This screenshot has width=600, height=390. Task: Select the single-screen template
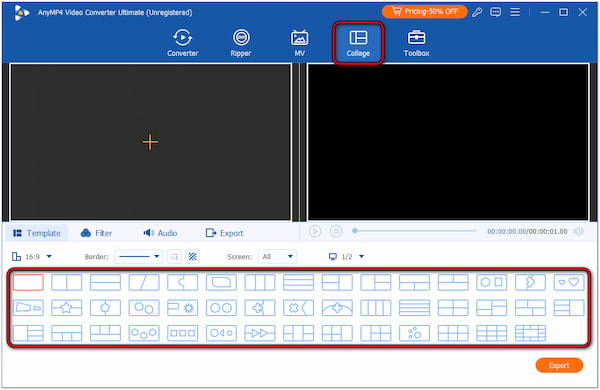(28, 282)
